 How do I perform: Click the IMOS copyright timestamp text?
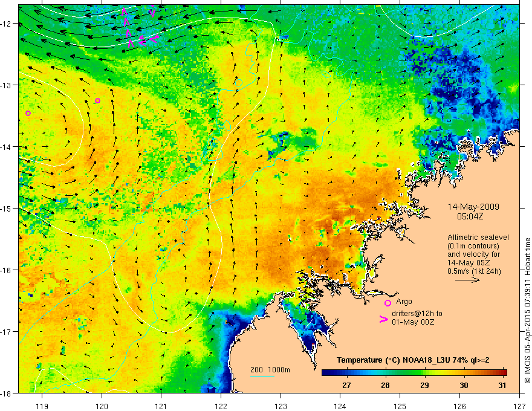[527, 311]
